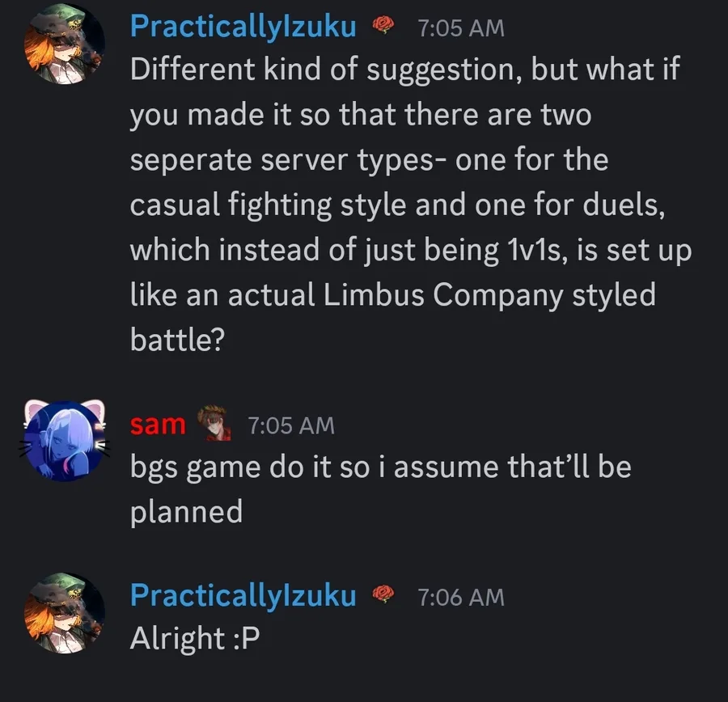This screenshot has width=728, height=702.
Task: Click the "Alright :P" message text
Action: tap(194, 639)
